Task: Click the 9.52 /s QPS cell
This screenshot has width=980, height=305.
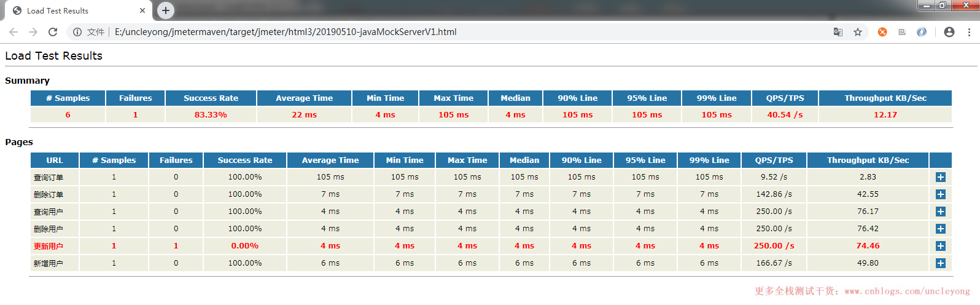Action: [x=774, y=176]
